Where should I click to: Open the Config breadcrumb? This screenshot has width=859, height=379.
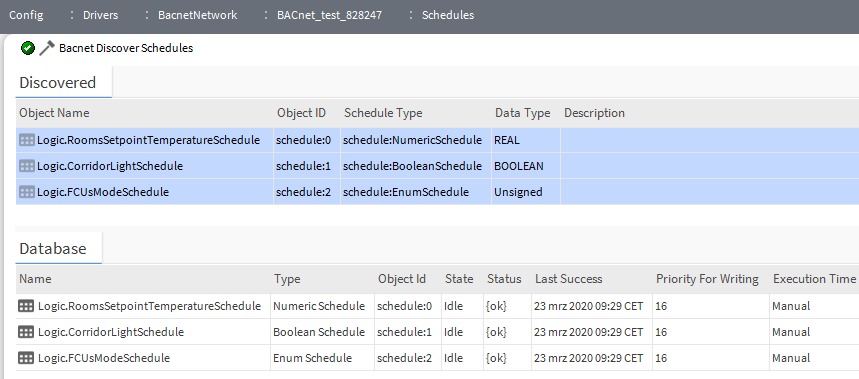click(x=26, y=15)
